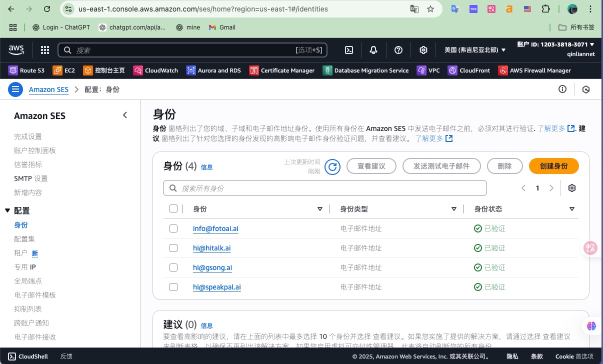Open SMTP 设置 in sidebar

pos(31,178)
